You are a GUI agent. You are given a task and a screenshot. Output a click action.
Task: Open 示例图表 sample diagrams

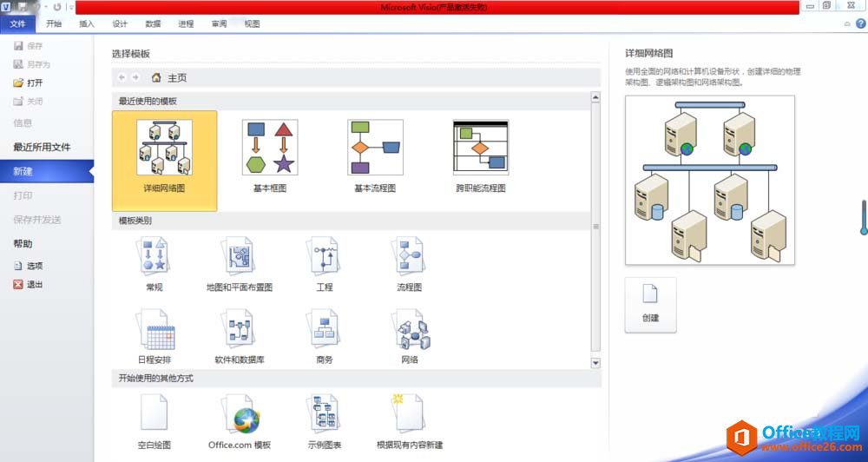coord(325,421)
